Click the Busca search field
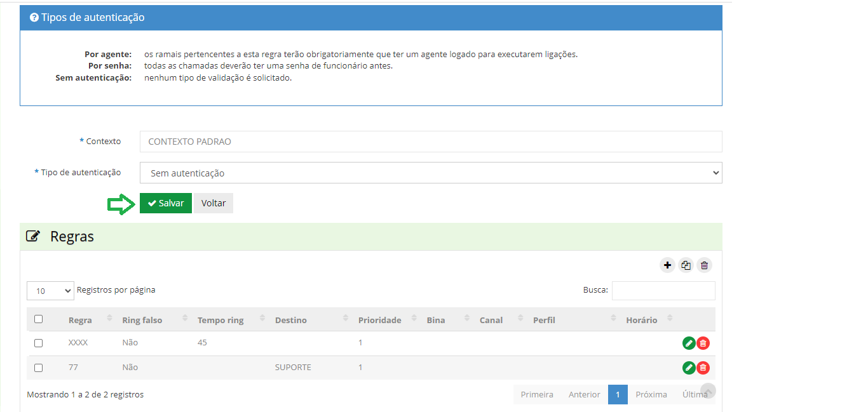Screen dimensions: 868x412 pos(663,290)
